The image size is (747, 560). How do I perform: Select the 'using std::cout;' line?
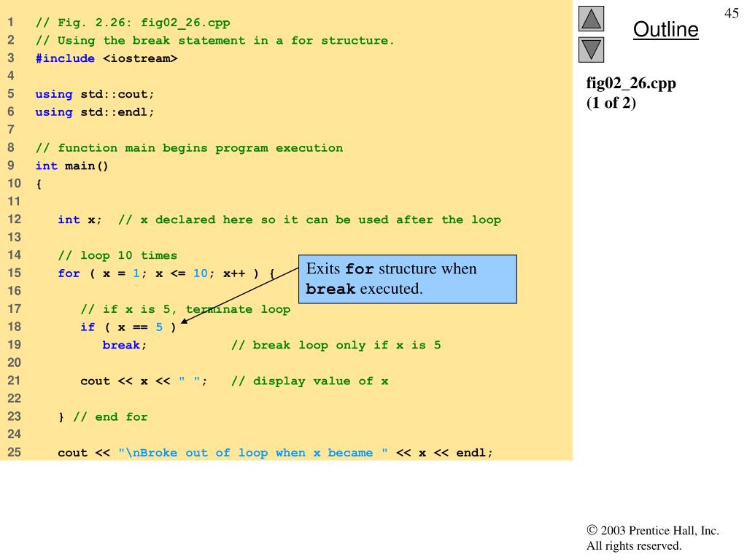click(95, 94)
